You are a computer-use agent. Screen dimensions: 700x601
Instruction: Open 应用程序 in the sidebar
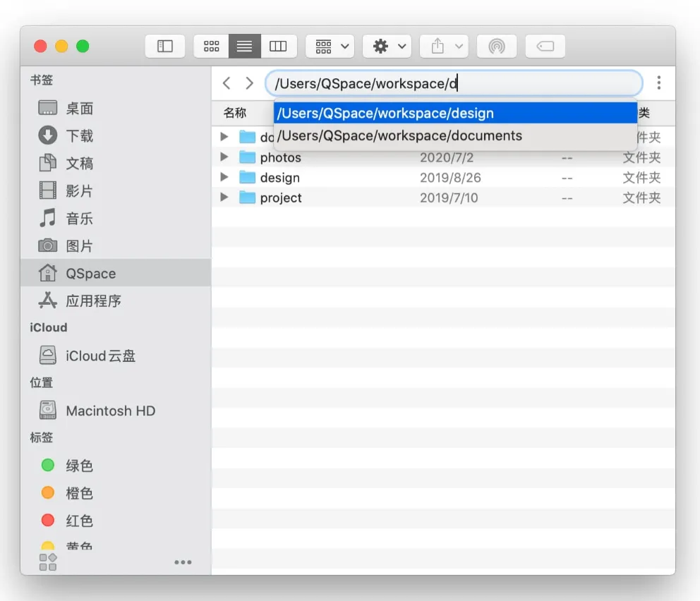116,300
